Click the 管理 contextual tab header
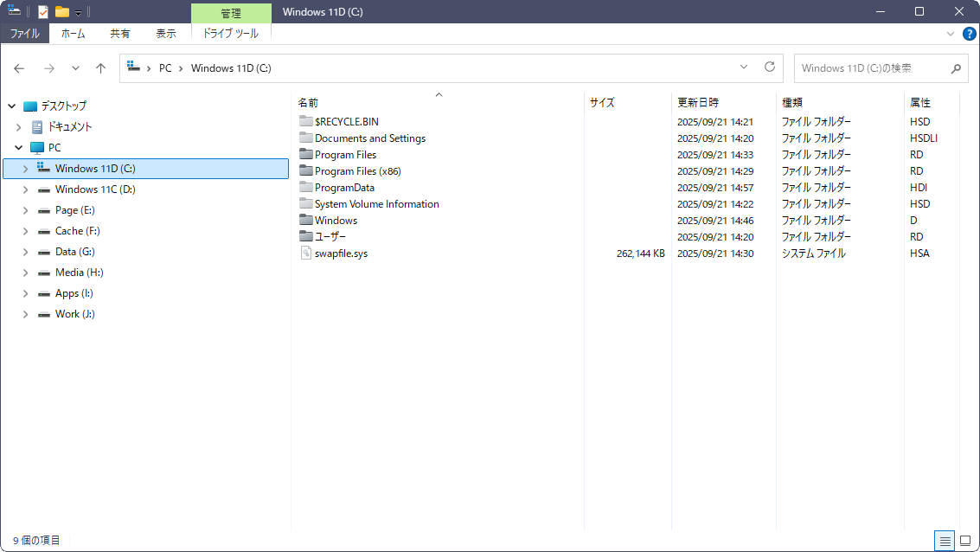Viewport: 980px width, 552px height. pyautogui.click(x=231, y=13)
